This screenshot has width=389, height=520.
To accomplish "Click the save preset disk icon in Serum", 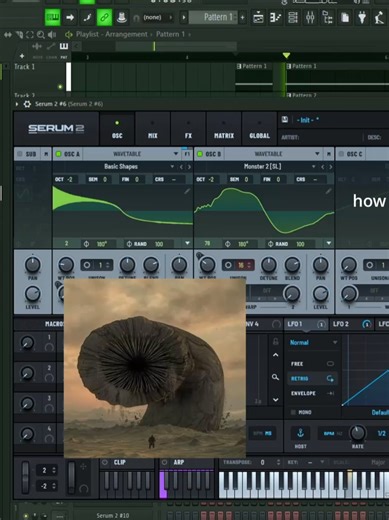I will tap(285, 119).
